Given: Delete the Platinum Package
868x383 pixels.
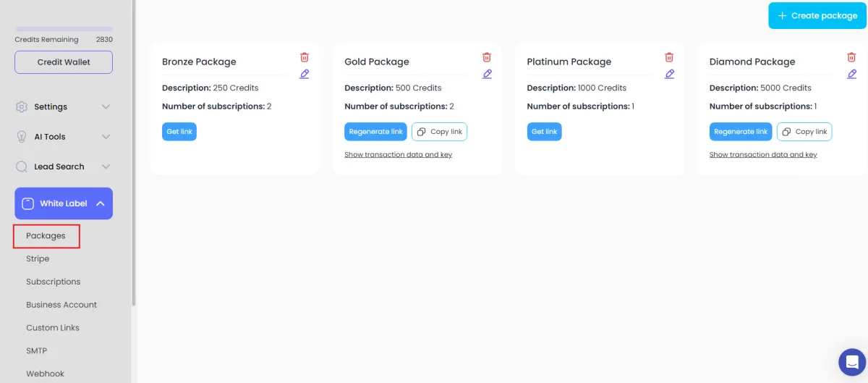Looking at the screenshot, I should click(669, 57).
